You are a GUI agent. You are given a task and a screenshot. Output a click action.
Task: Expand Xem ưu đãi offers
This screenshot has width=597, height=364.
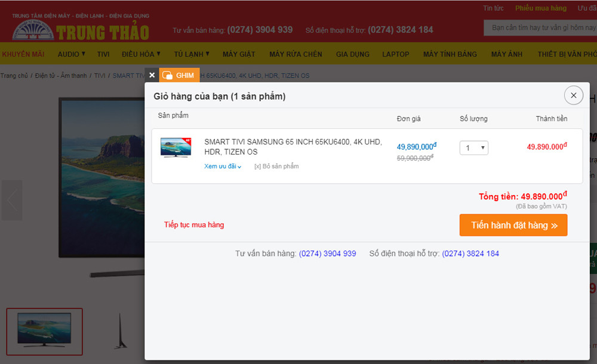pos(223,166)
